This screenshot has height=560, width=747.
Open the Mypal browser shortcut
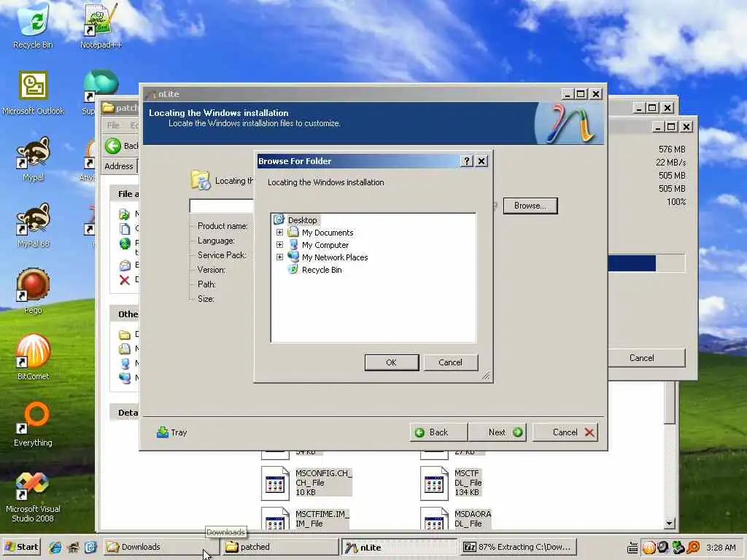pos(33,160)
